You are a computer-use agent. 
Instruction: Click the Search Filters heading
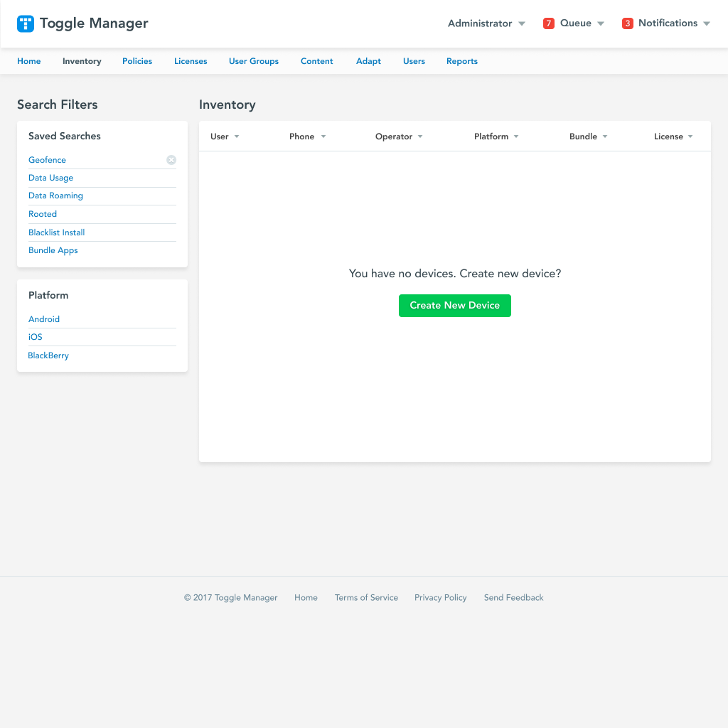[x=58, y=105]
